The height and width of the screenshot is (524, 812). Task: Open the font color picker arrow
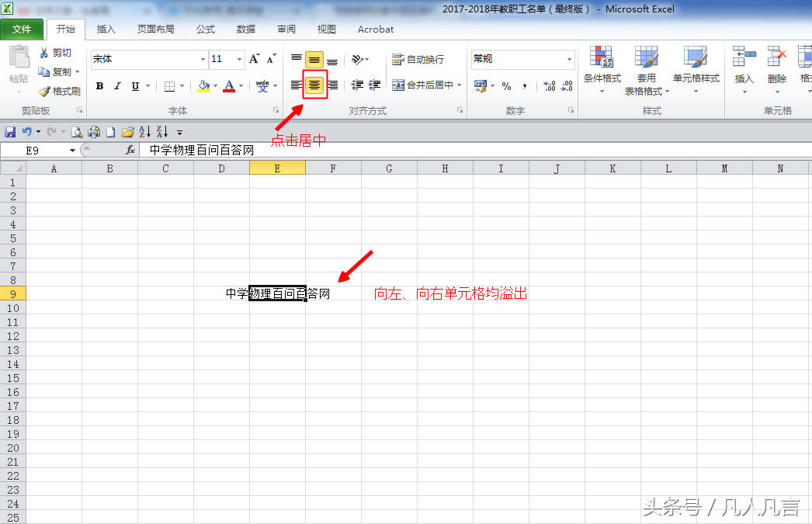coord(241,85)
